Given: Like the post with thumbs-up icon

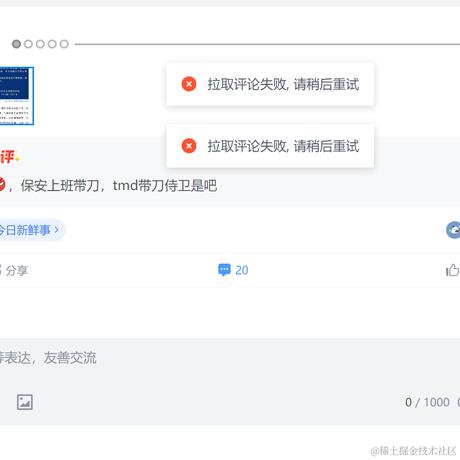Looking at the screenshot, I should (453, 270).
